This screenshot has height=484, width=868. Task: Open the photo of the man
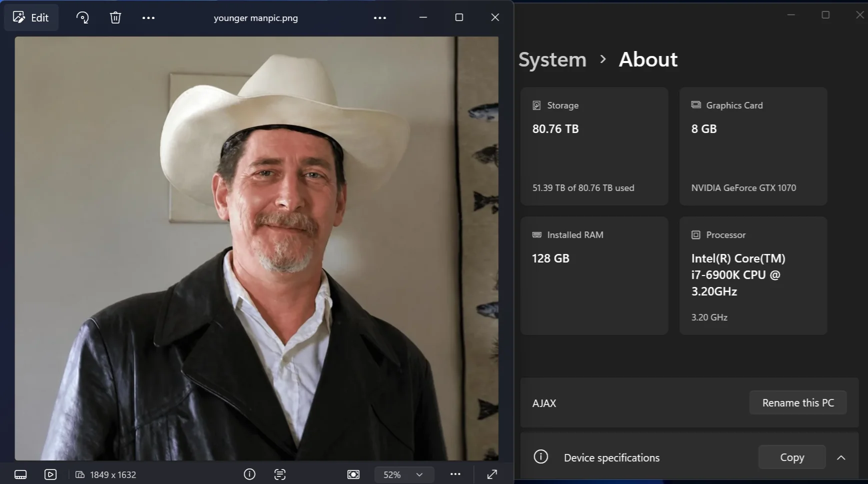[x=256, y=248]
